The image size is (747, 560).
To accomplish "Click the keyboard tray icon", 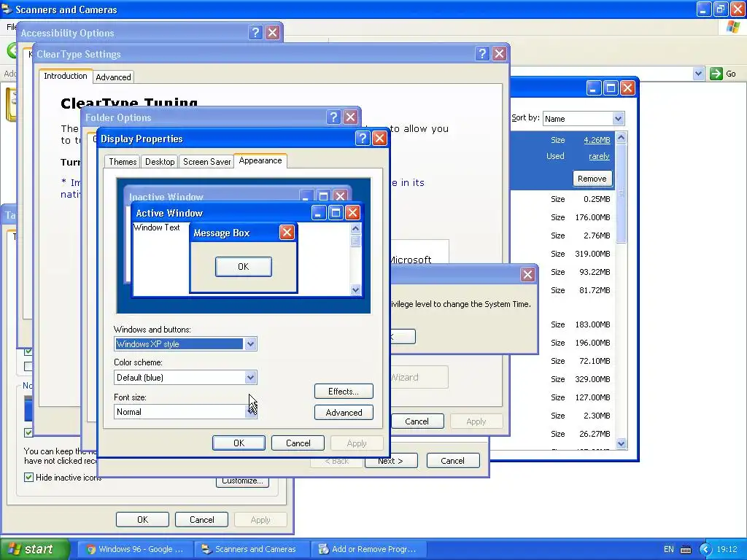I will 686,550.
